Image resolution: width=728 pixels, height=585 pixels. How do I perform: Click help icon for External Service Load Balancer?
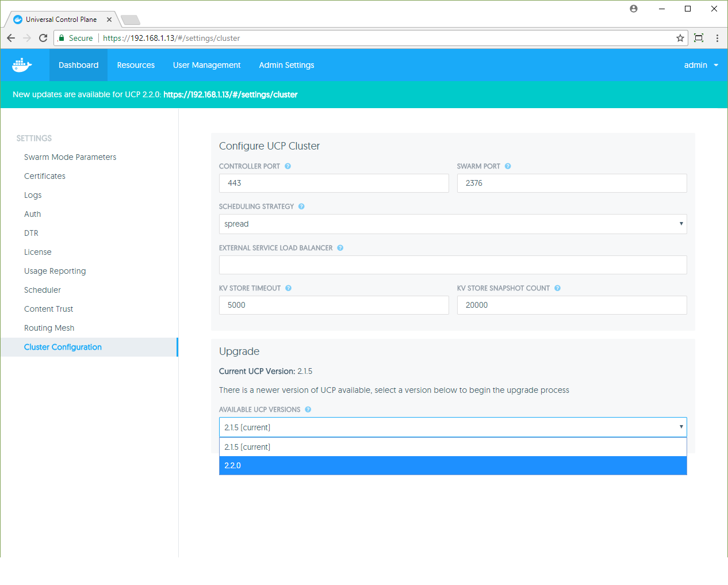tap(340, 248)
